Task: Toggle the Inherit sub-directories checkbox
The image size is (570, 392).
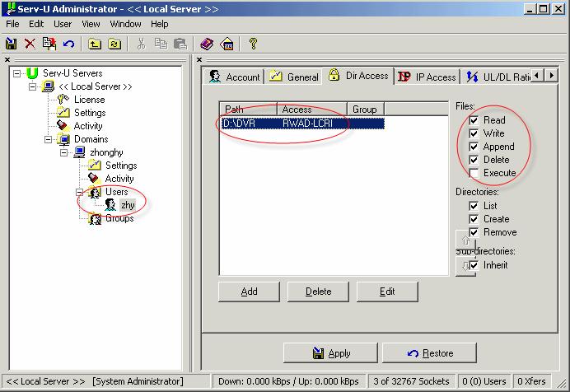Action: (474, 265)
